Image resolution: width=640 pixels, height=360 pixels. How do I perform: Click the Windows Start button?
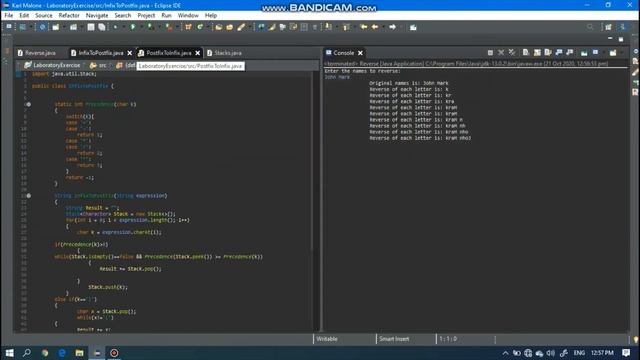click(9, 353)
